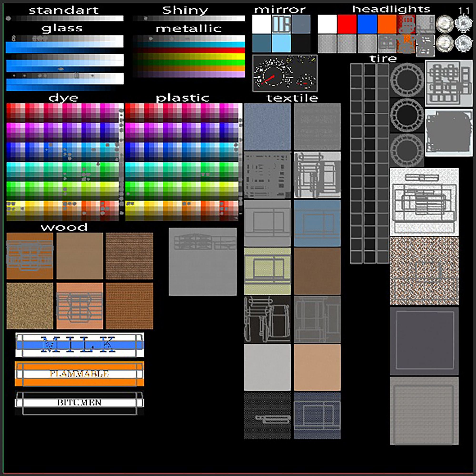Select the top tire tread ring
The image size is (476, 476).
point(407,80)
